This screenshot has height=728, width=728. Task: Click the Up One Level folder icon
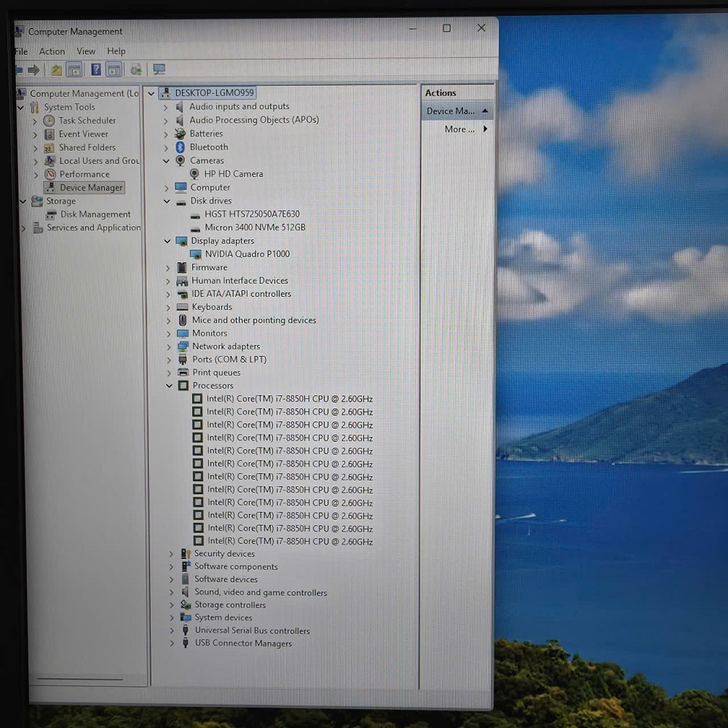[56, 70]
